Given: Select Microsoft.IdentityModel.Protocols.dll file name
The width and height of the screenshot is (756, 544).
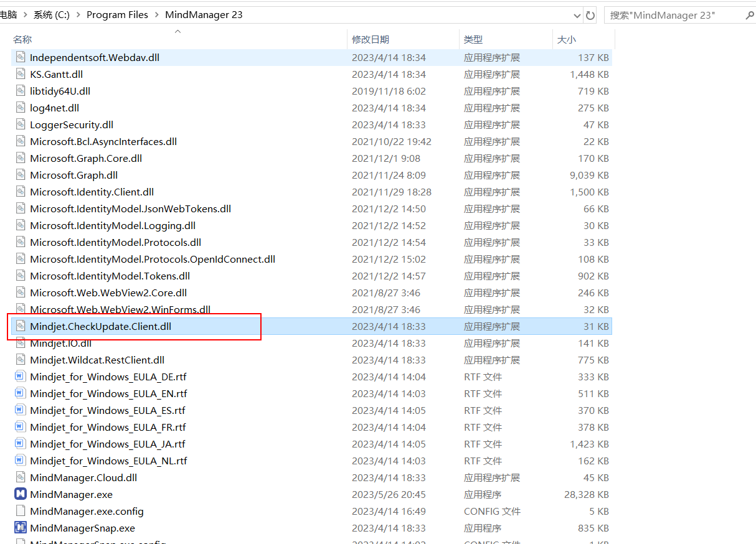Looking at the screenshot, I should (115, 242).
